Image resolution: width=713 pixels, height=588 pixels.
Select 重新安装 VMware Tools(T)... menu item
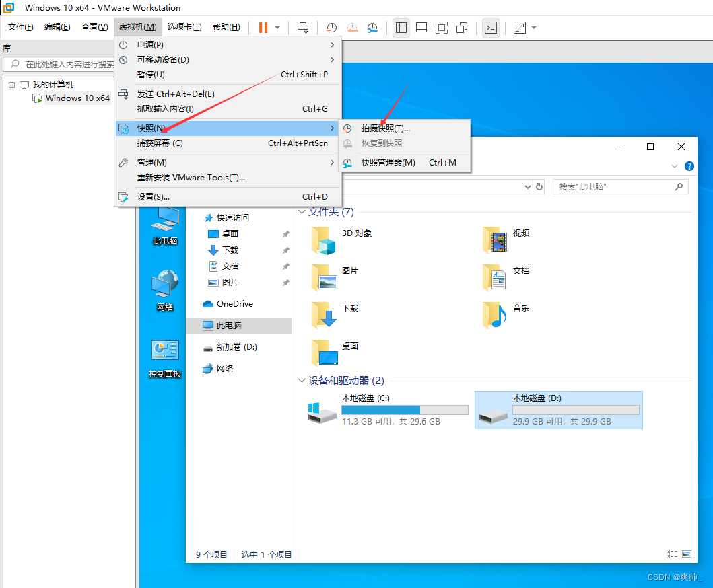[x=228, y=178]
